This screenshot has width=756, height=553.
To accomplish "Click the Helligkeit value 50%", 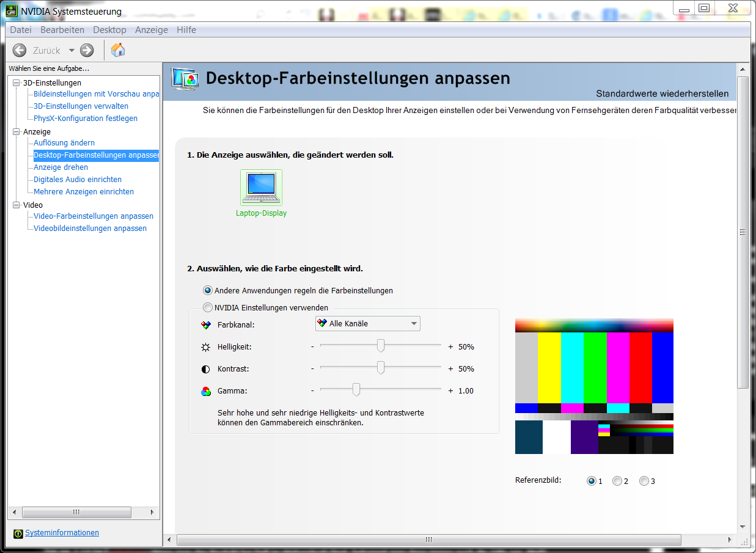I will click(466, 347).
